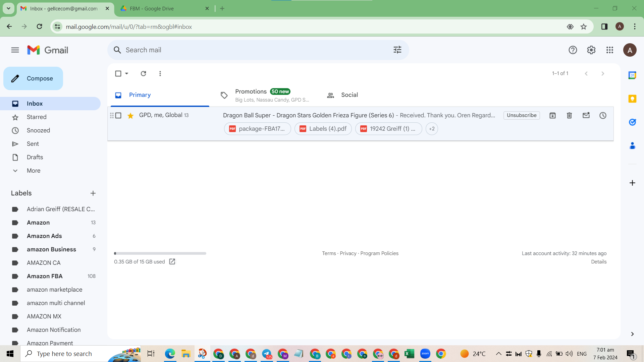Screen dimensions: 644x362
Task: Open File Explorer from the taskbar
Action: click(x=186, y=354)
